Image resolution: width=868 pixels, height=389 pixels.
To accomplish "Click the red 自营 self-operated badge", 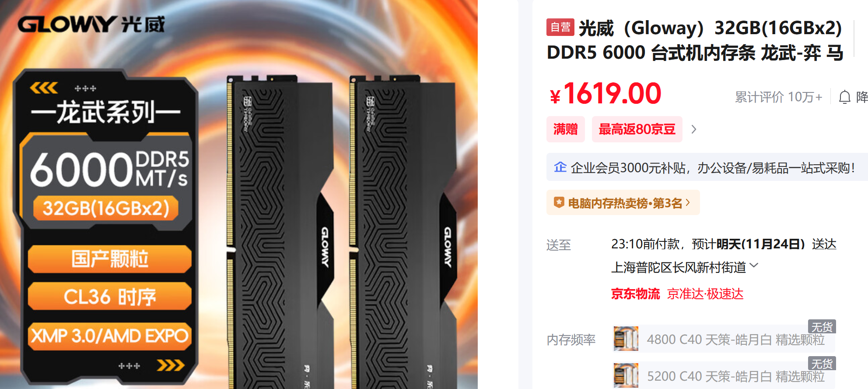I will tap(560, 28).
